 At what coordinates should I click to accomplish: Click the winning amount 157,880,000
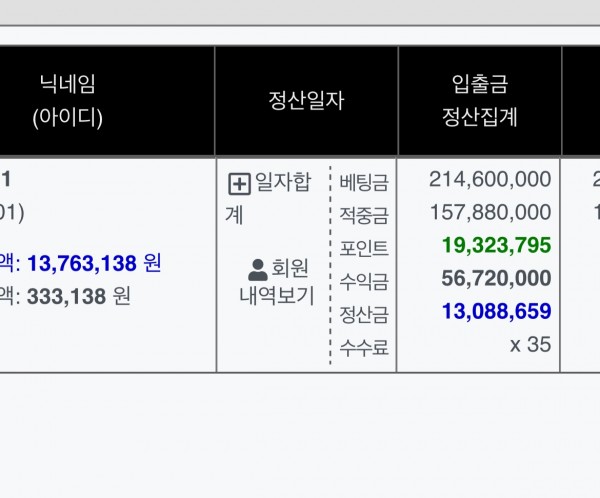coord(490,212)
